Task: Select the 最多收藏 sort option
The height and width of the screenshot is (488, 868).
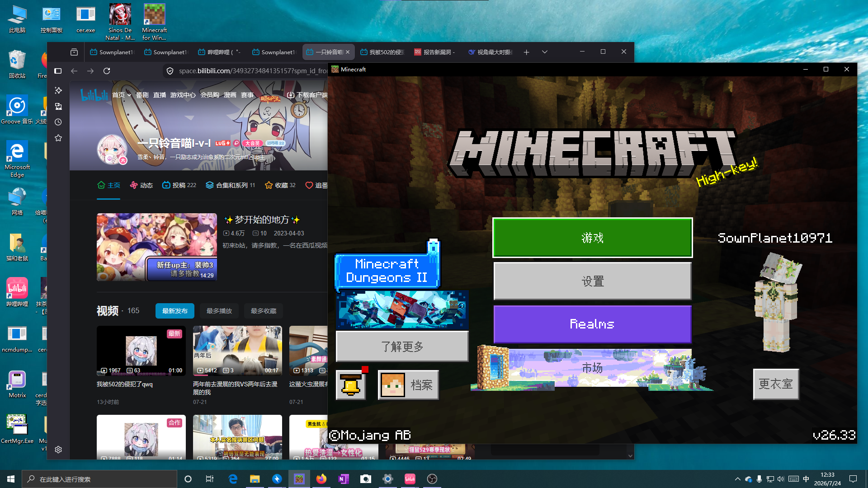Action: (264, 311)
